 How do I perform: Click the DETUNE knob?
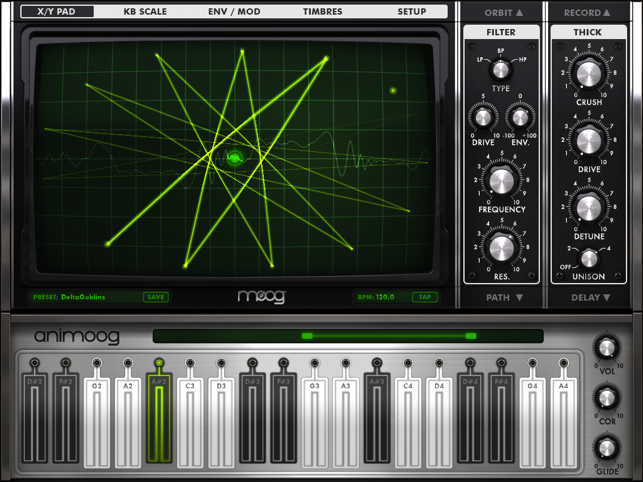[x=589, y=208]
